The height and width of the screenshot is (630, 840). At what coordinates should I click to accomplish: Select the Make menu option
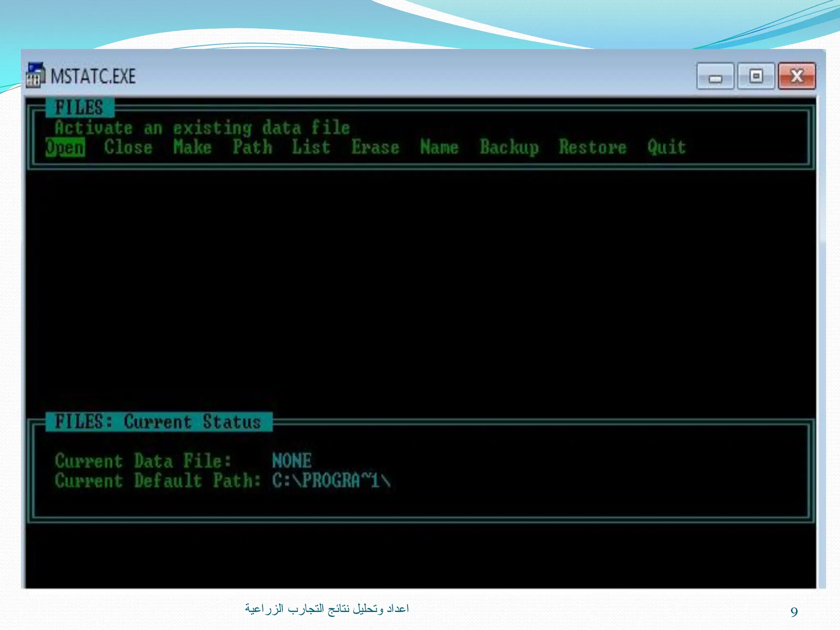pos(192,148)
